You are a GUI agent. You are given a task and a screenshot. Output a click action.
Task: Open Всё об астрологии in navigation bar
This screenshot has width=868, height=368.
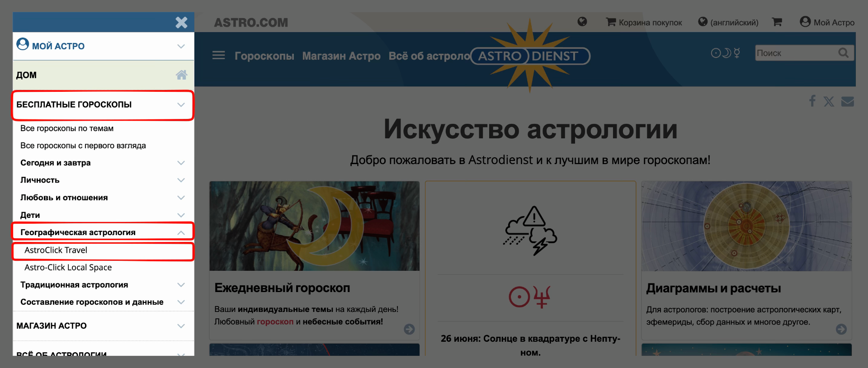click(429, 56)
